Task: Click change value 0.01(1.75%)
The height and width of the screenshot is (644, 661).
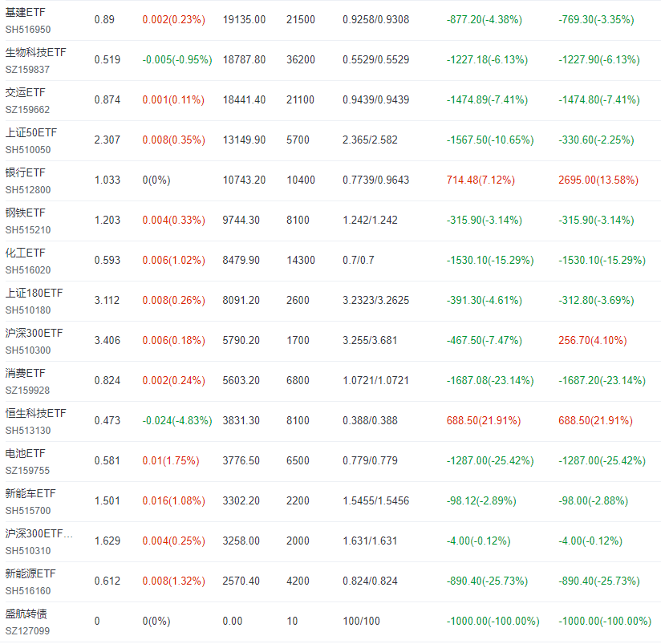Action: click(x=171, y=460)
